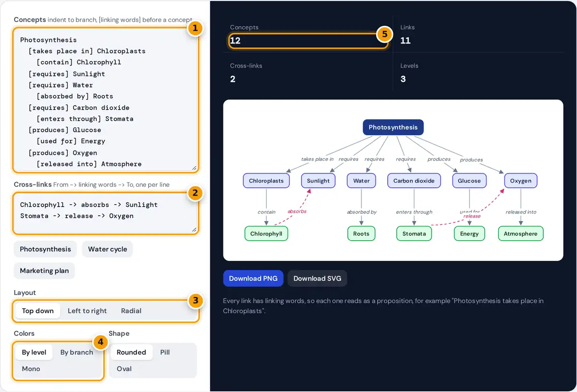
Task: Click the 'contain' link label in diagram
Action: point(266,212)
